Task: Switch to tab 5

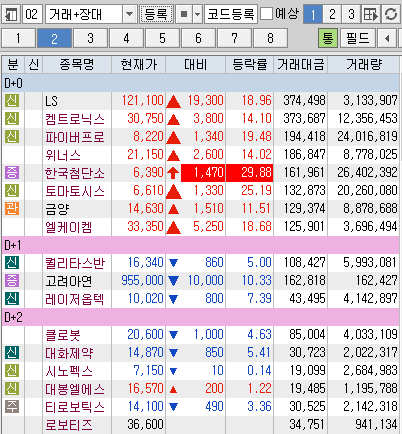Action: 162,38
